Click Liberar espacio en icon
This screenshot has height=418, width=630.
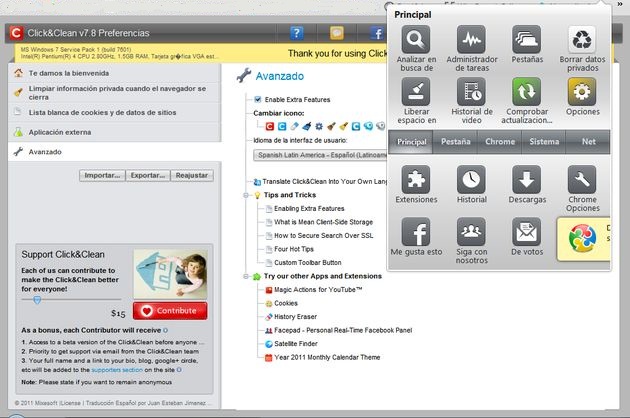click(416, 92)
